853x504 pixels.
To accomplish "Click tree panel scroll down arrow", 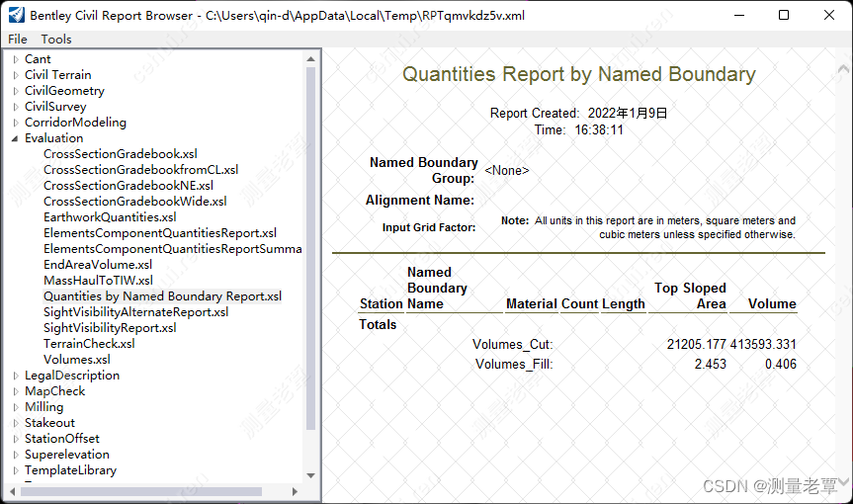I will point(310,475).
